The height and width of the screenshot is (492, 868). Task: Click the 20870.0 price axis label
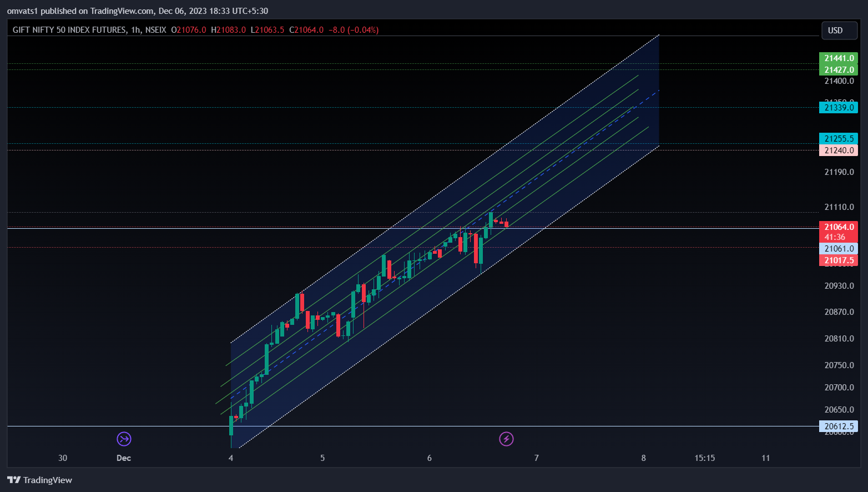tap(839, 312)
